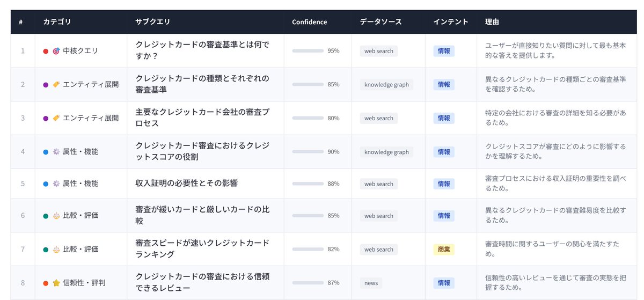
Task: Click the データソース column header
Action: click(380, 22)
